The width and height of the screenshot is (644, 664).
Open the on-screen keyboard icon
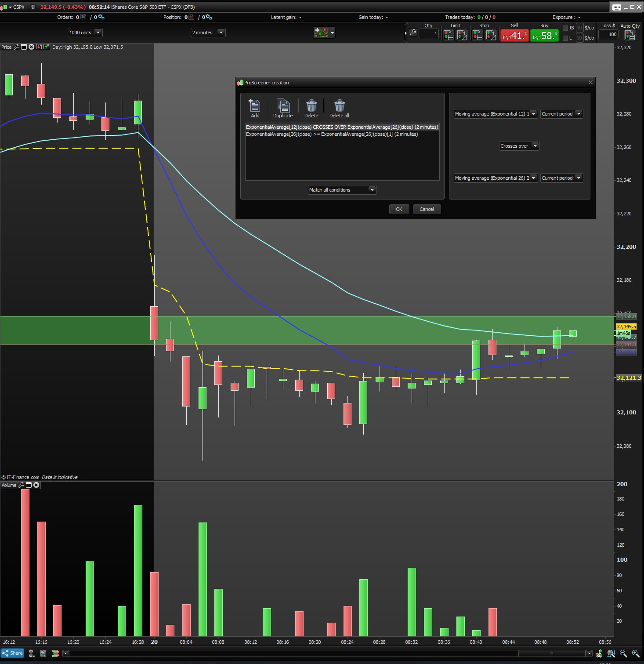[x=617, y=7]
